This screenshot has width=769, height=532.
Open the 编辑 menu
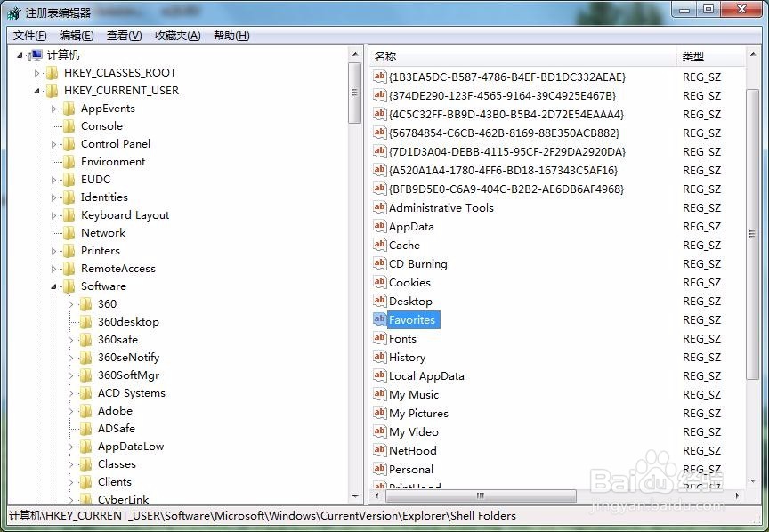pyautogui.click(x=75, y=35)
